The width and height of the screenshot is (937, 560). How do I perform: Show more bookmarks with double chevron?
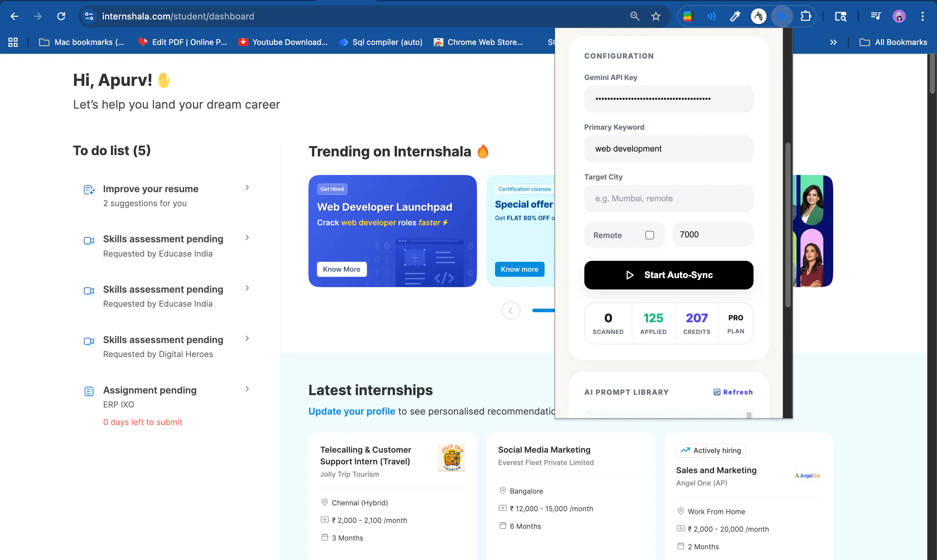(833, 42)
